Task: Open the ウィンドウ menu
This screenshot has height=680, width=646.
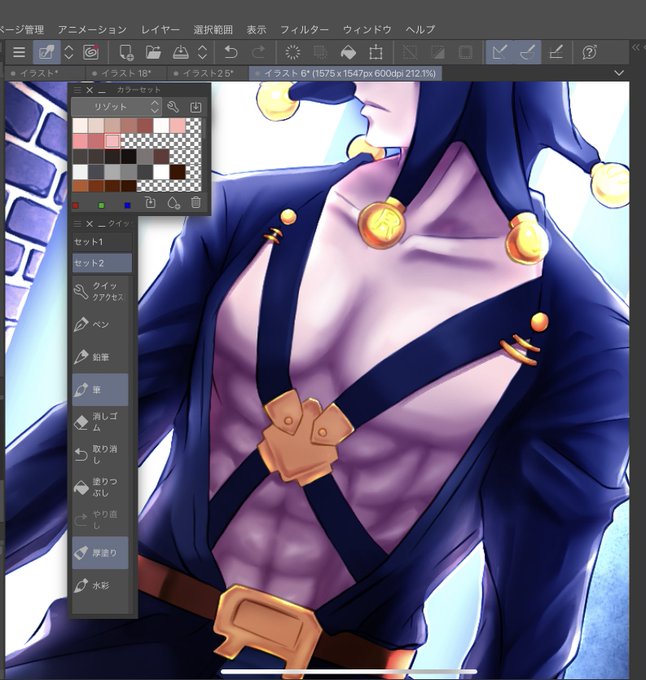Action: (367, 29)
